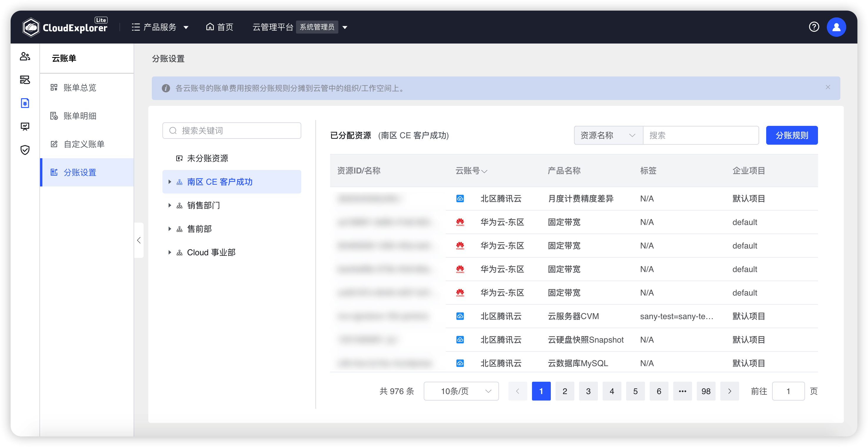The height and width of the screenshot is (447, 868).
Task: Go to page 6
Action: coord(659,391)
